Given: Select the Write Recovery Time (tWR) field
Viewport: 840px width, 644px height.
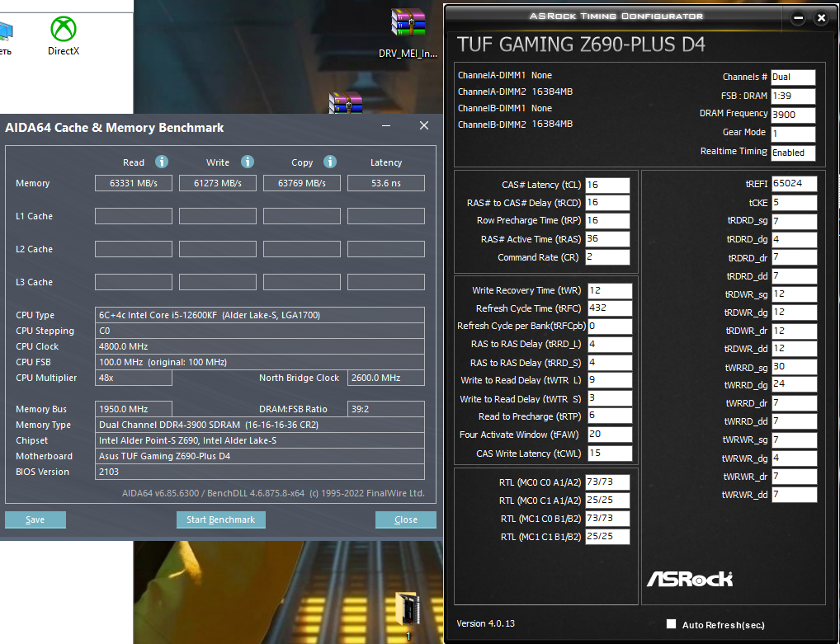Looking at the screenshot, I should pyautogui.click(x=610, y=291).
